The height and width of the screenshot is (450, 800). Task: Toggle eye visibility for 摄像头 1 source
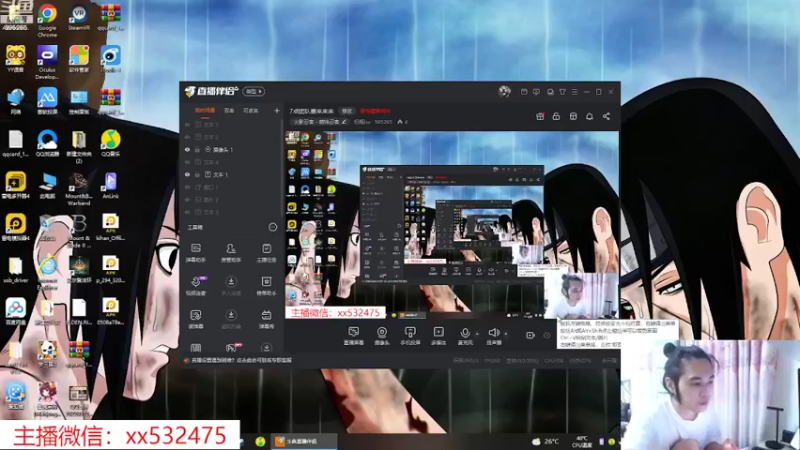tap(187, 149)
